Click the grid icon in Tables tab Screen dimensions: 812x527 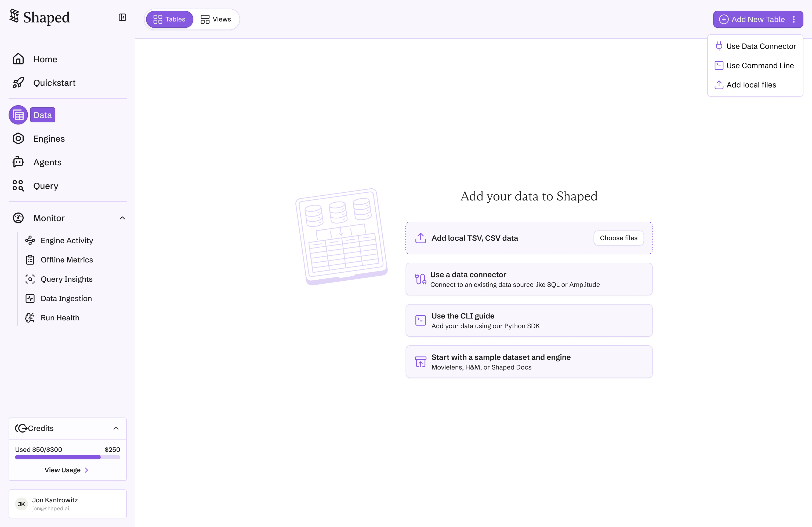pos(158,19)
